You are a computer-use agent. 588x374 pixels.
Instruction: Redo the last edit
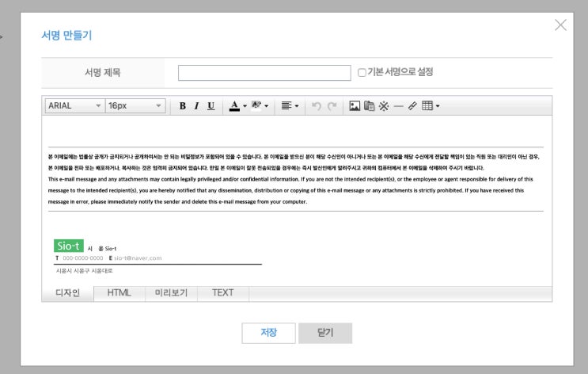tap(332, 106)
